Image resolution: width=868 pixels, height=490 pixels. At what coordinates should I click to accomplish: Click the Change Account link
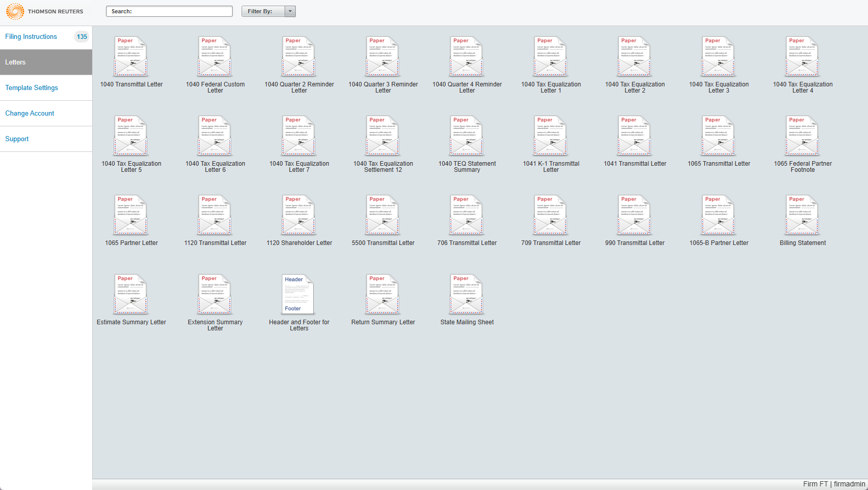(x=30, y=114)
